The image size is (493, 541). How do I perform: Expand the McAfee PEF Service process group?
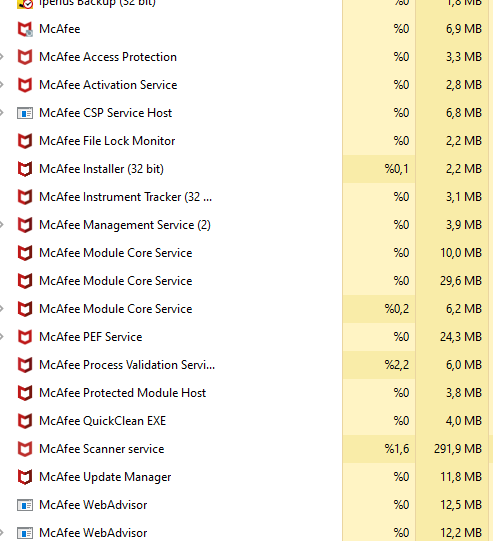[x=2, y=336]
